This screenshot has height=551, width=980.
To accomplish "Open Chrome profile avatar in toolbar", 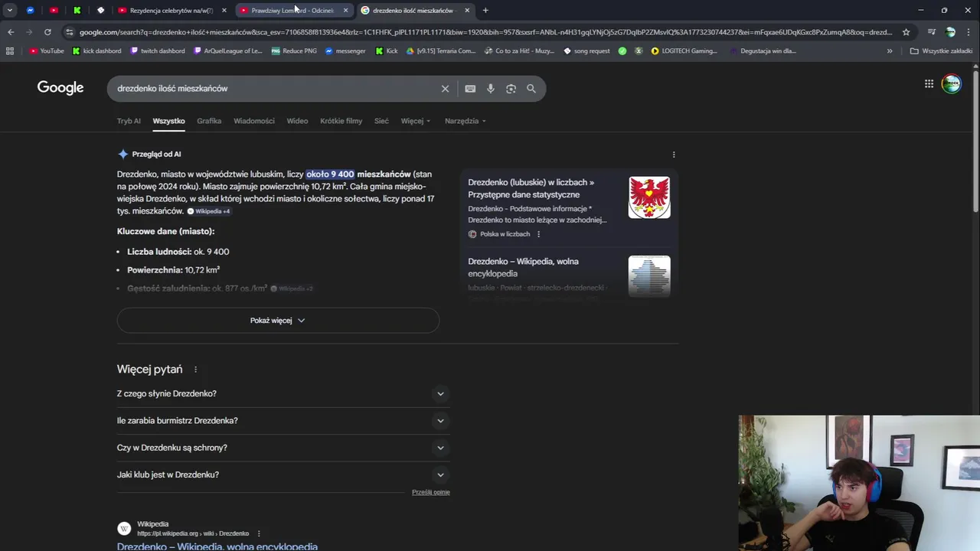I will coord(950,32).
